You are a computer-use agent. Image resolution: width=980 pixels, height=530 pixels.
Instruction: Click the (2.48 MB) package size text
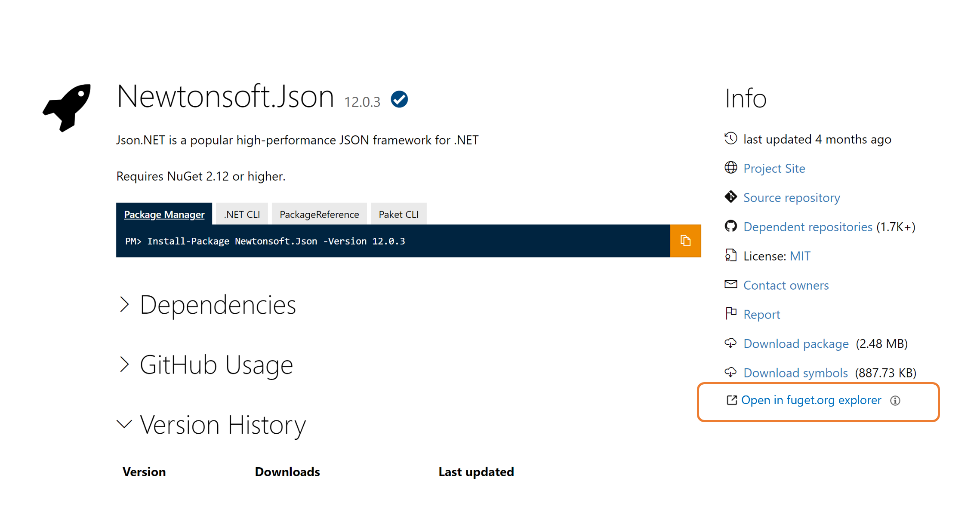(881, 343)
